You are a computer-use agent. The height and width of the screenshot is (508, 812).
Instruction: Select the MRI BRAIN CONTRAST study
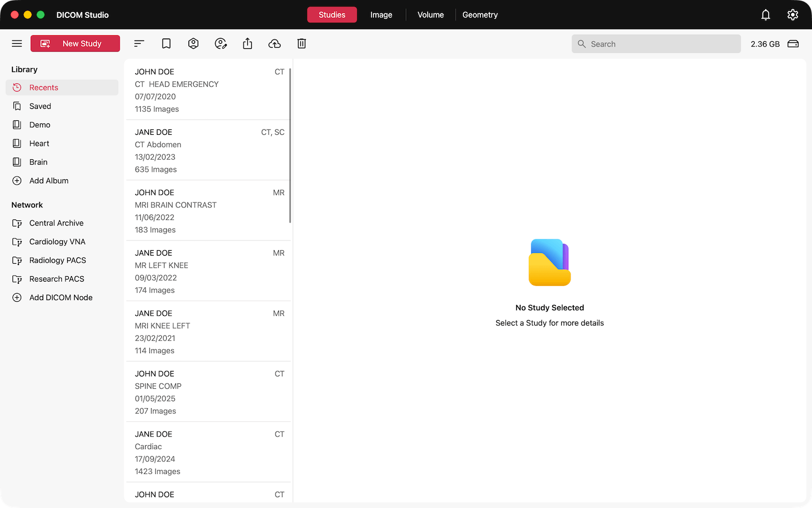click(x=208, y=211)
